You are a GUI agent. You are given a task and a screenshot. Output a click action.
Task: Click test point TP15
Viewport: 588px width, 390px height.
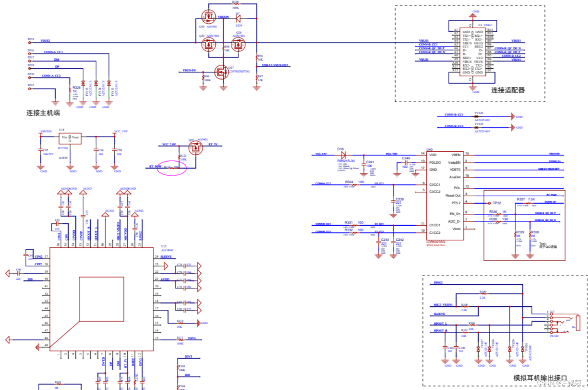[x=30, y=89]
